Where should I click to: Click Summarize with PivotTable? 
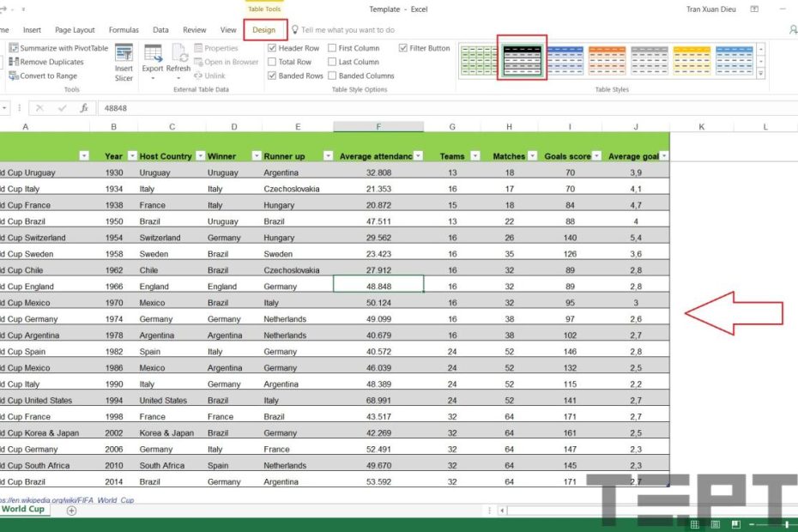tap(58, 48)
